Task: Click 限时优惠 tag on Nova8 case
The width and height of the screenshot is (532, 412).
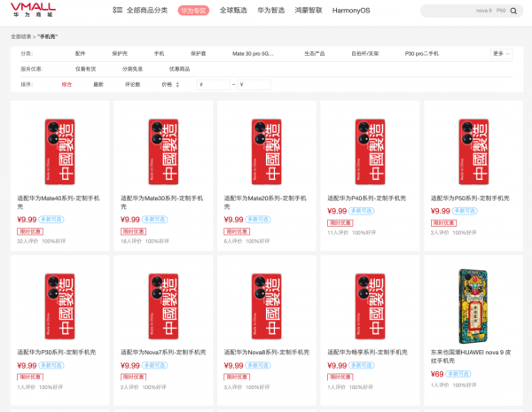Action: pos(237,377)
